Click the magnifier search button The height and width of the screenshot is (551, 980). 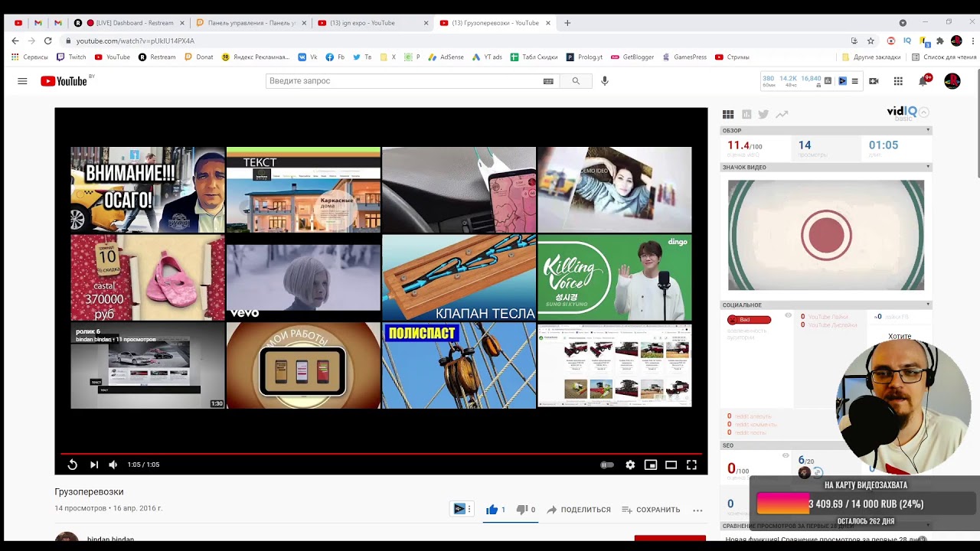(x=576, y=81)
